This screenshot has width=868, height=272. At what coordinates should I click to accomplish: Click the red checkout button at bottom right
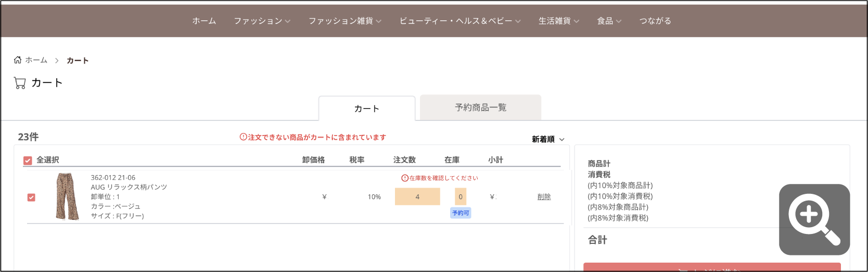[x=712, y=267]
